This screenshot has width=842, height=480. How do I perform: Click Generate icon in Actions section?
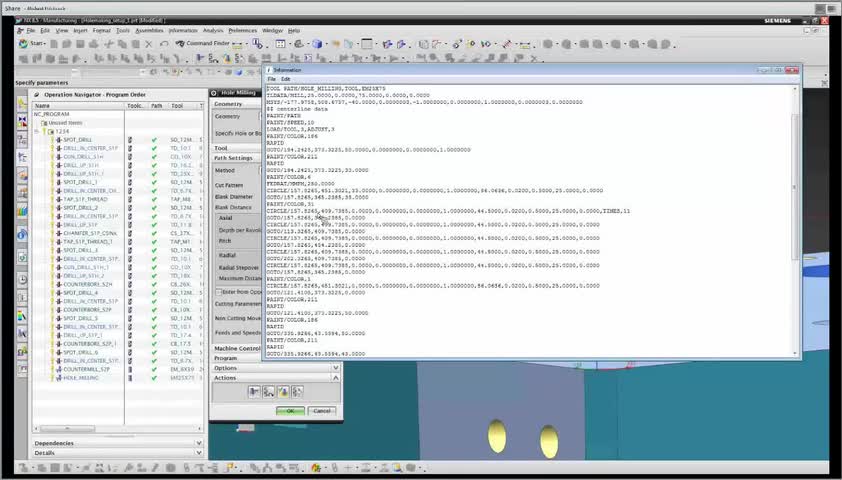point(254,392)
